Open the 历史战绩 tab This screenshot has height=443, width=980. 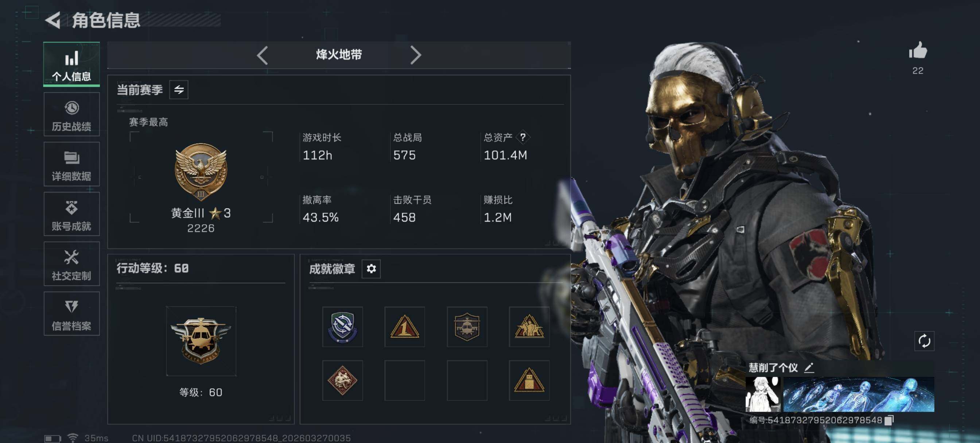[71, 114]
